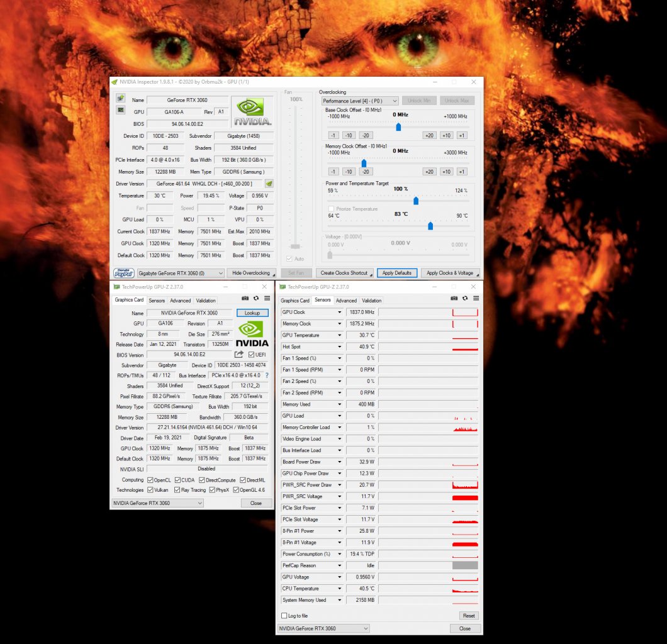This screenshot has width=667, height=644.
Task: Toggle UEFI checkbox in GPU-Z
Action: pos(252,355)
